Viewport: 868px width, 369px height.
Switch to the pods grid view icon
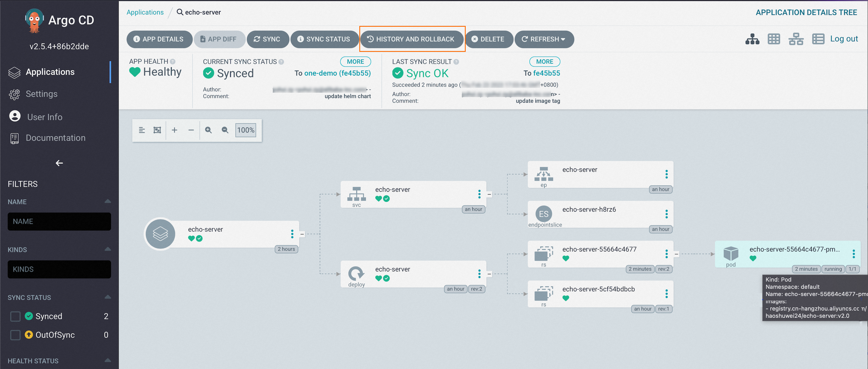774,39
